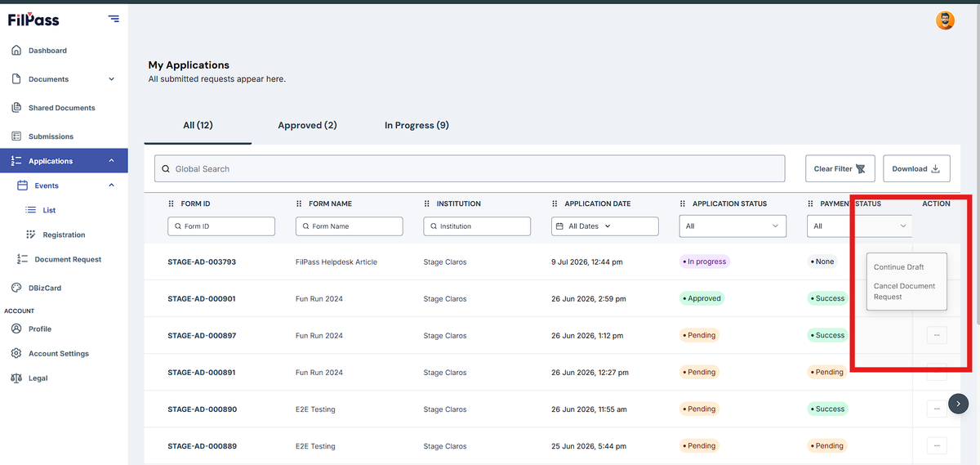Viewport: 980px width, 465px height.
Task: Click the Clear Filter button
Action: point(840,169)
